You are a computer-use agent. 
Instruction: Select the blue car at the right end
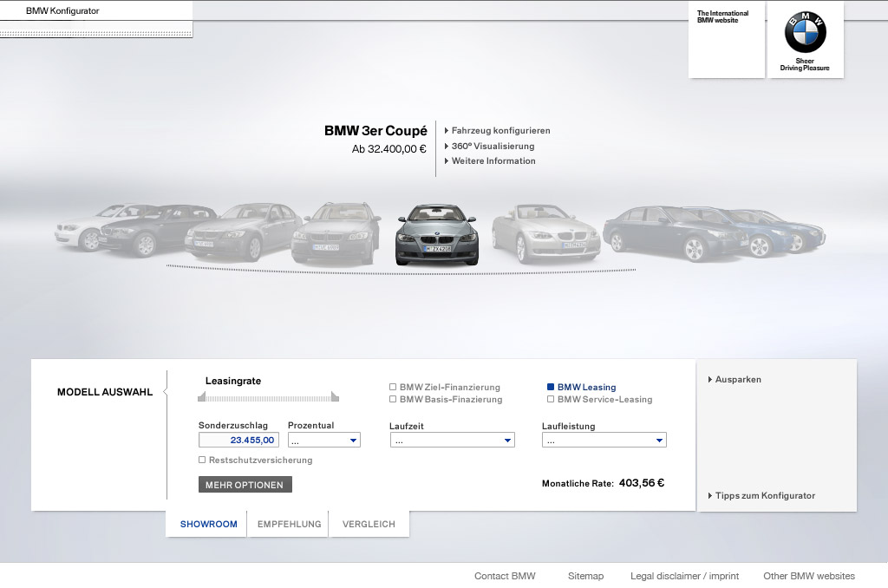tap(807, 230)
